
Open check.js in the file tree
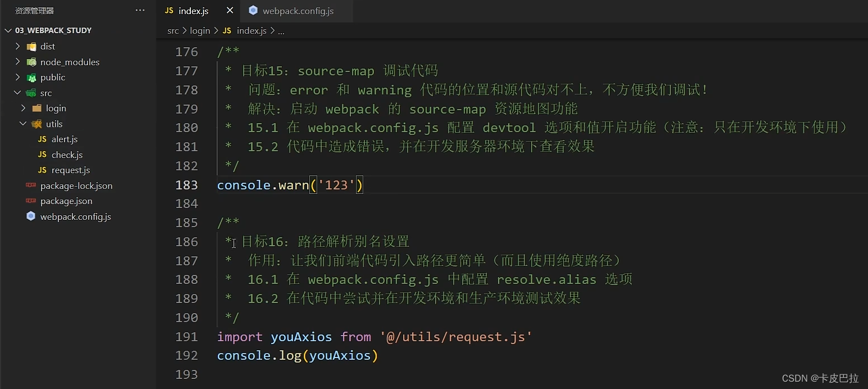pos(67,155)
